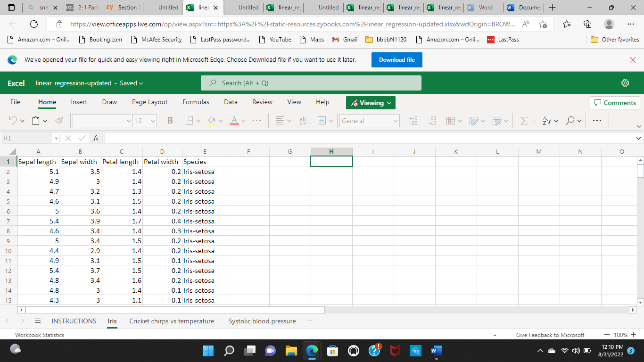This screenshot has height=362, width=644.
Task: Open the Systolic blood pressure sheet
Action: (x=262, y=321)
